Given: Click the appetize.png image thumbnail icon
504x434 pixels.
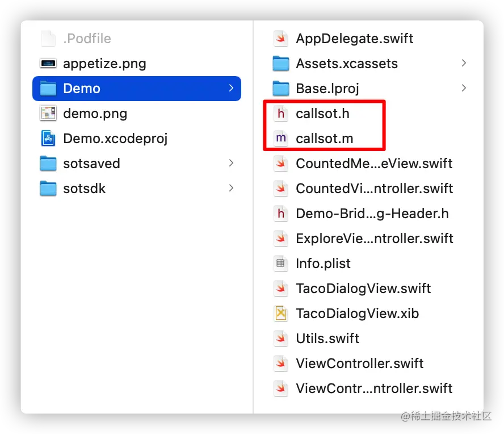Looking at the screenshot, I should (x=48, y=64).
